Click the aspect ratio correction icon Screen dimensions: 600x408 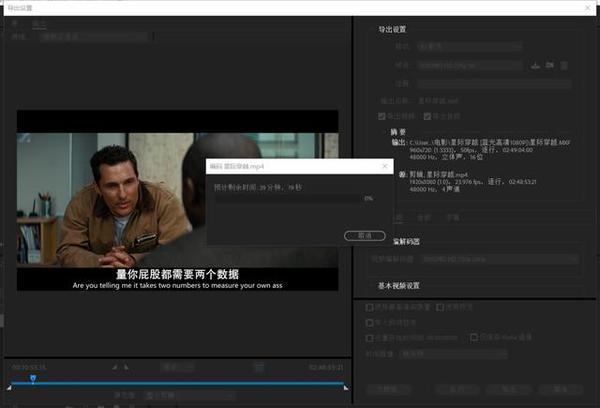pos(259,368)
